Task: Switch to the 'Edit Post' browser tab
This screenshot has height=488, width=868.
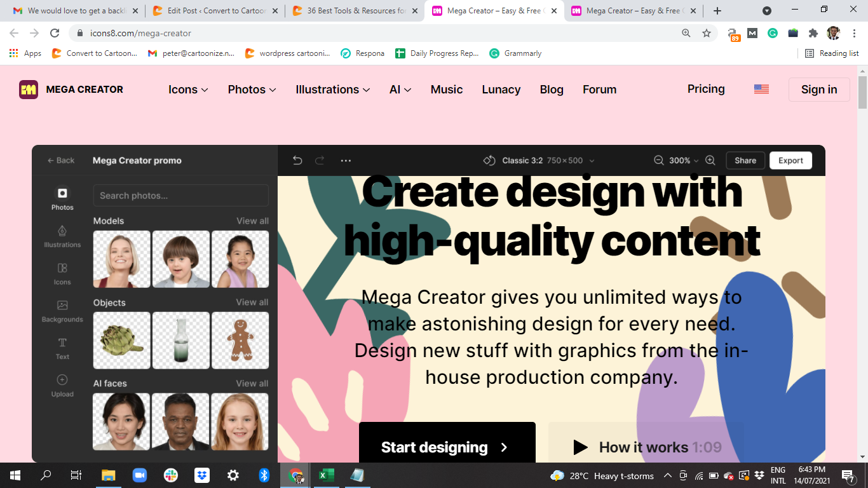Action: click(214, 11)
